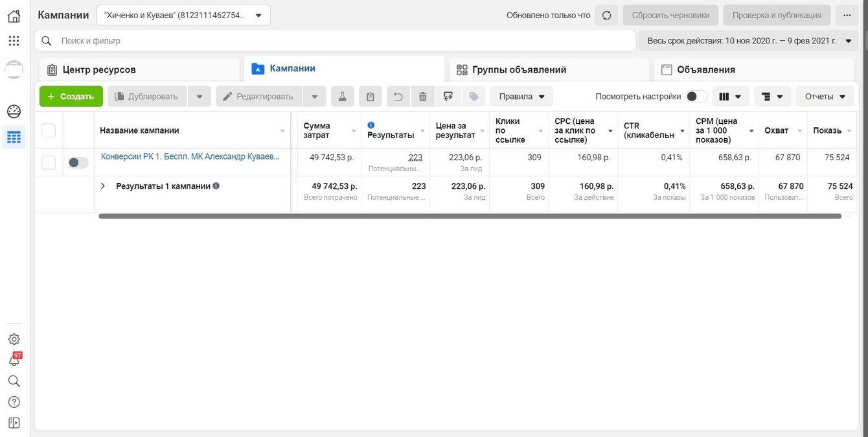Go to the home icon in sidebar
The height and width of the screenshot is (437, 868).
pos(14,16)
